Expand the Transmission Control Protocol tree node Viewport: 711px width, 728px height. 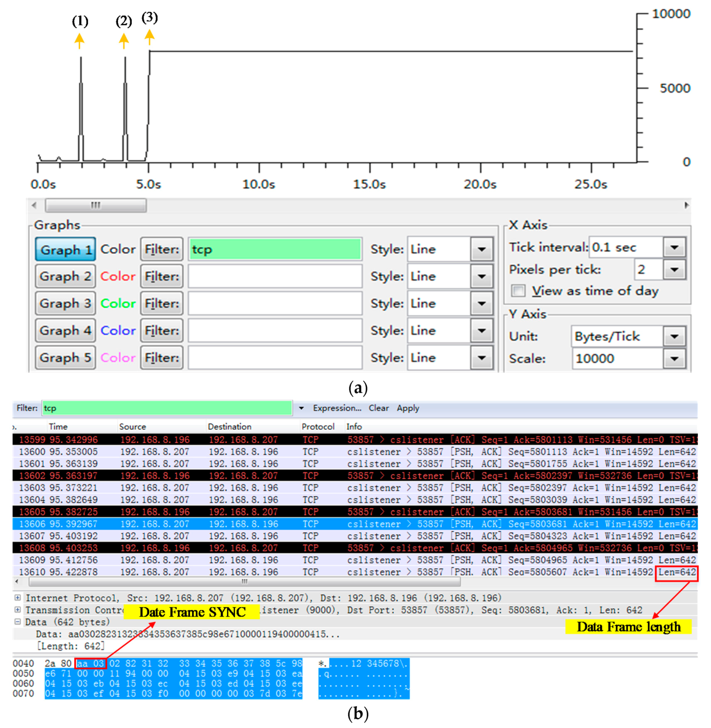(17, 609)
